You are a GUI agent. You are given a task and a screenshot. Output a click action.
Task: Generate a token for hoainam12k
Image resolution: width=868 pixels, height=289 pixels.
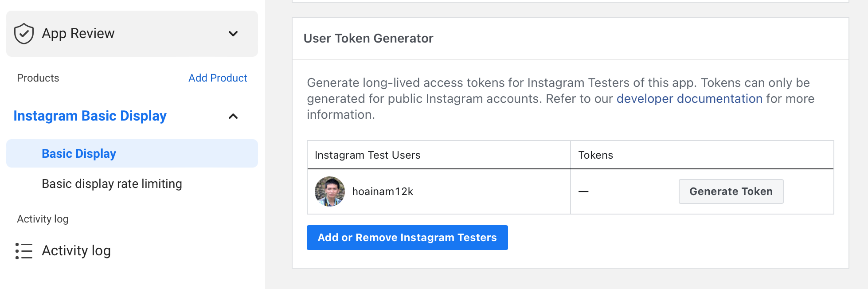pos(731,191)
